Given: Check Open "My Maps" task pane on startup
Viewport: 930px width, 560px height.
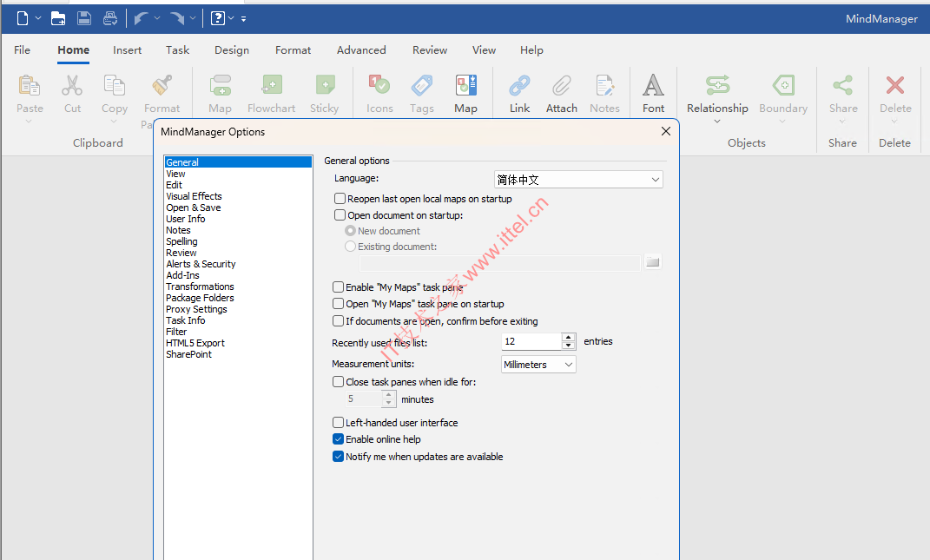Looking at the screenshot, I should 338,304.
